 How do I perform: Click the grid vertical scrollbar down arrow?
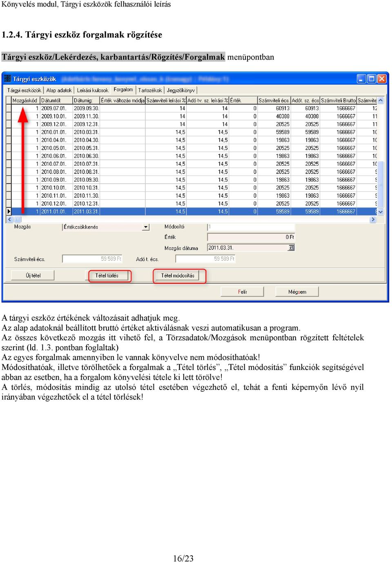coord(381,212)
